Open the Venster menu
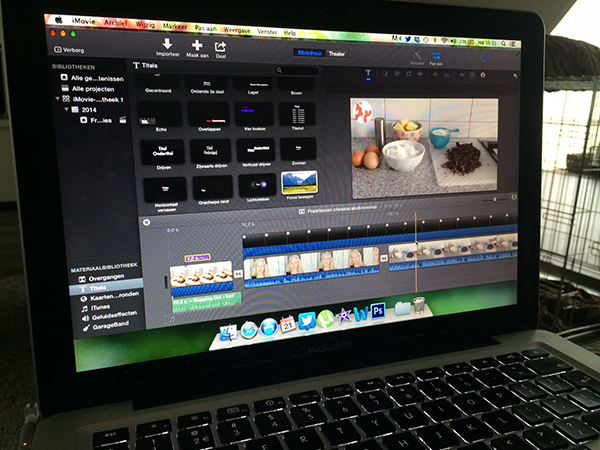The width and height of the screenshot is (600, 450). point(267,32)
